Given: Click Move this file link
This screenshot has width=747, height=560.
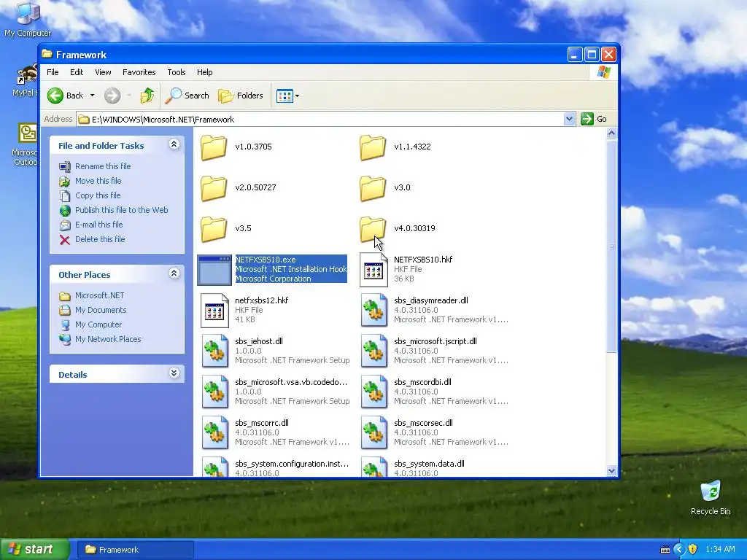Looking at the screenshot, I should pos(98,181).
